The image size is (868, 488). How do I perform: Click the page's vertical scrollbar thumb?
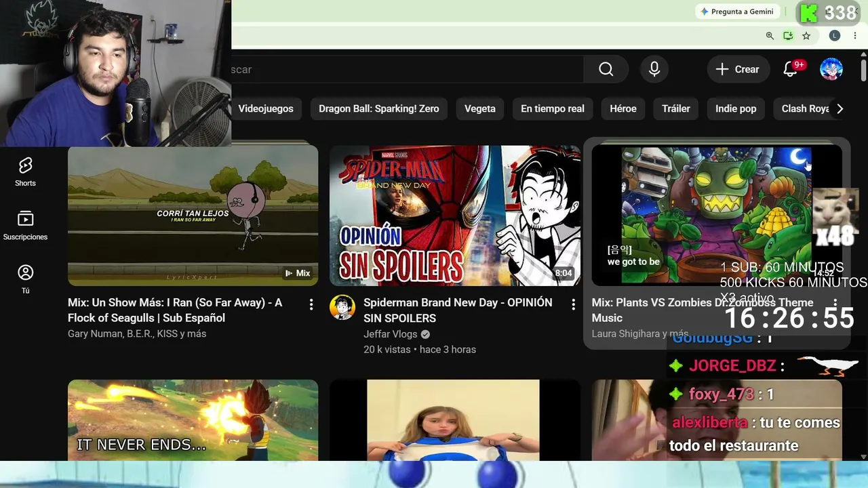[863, 70]
